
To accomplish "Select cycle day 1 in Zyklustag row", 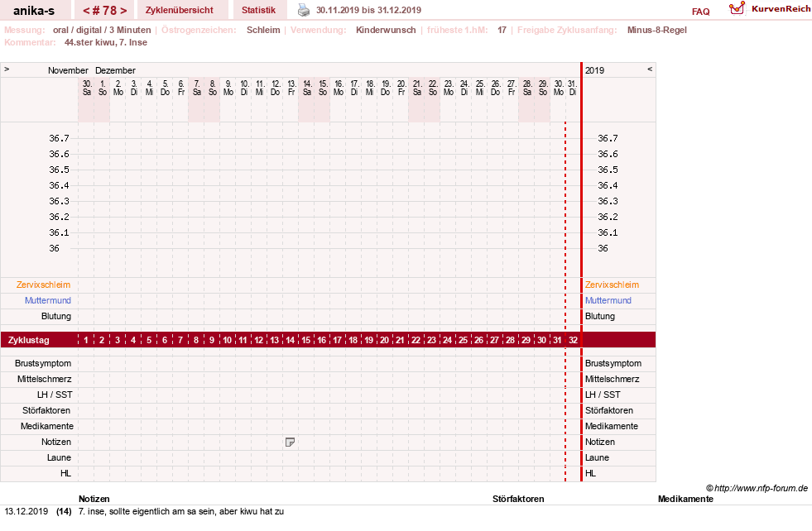I will (x=86, y=340).
